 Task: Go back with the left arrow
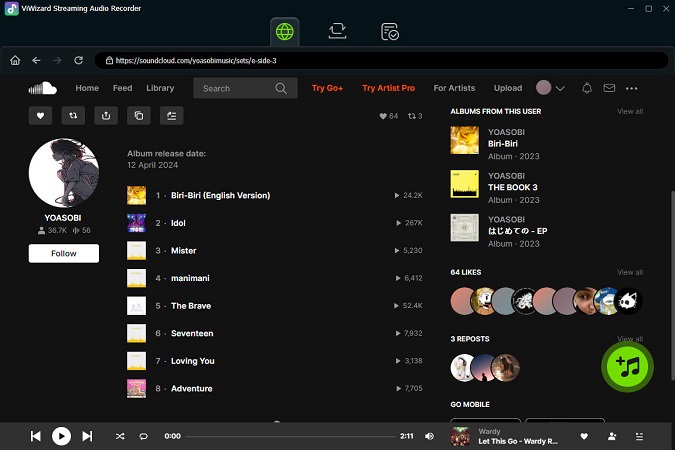[x=37, y=60]
